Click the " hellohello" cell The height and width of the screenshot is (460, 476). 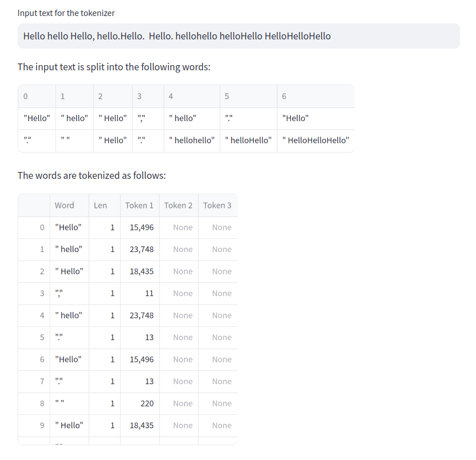pyautogui.click(x=192, y=141)
